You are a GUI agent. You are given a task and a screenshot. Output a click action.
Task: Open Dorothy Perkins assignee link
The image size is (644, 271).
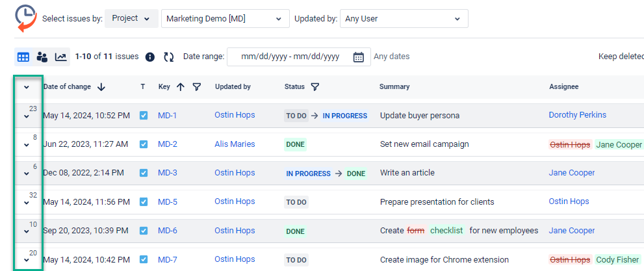[x=577, y=115]
